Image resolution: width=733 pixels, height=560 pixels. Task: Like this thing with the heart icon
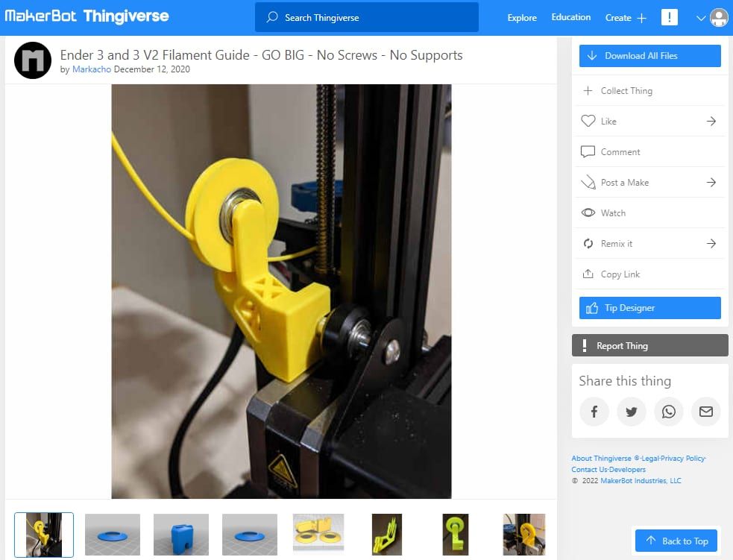coord(588,121)
